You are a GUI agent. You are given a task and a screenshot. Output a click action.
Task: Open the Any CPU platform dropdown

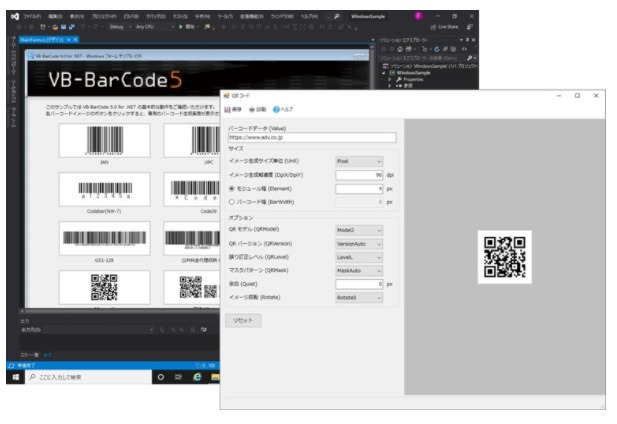[x=155, y=27]
